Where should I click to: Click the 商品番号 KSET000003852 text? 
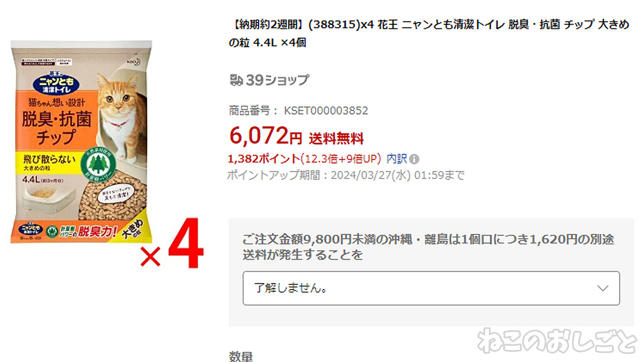coord(298,111)
